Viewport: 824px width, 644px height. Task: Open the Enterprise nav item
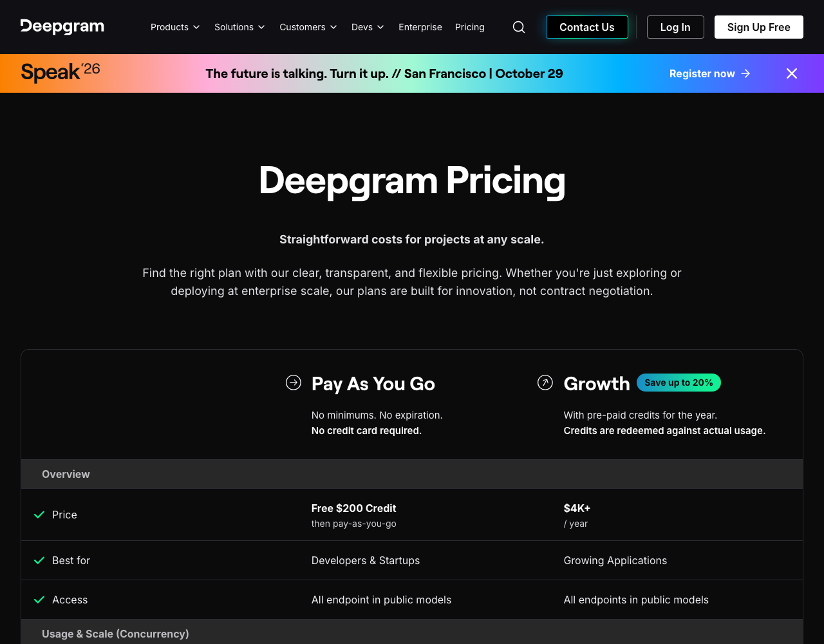point(420,27)
